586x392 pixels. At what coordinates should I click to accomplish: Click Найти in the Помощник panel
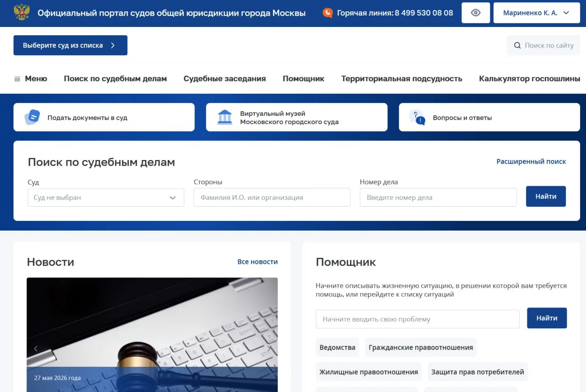547,318
